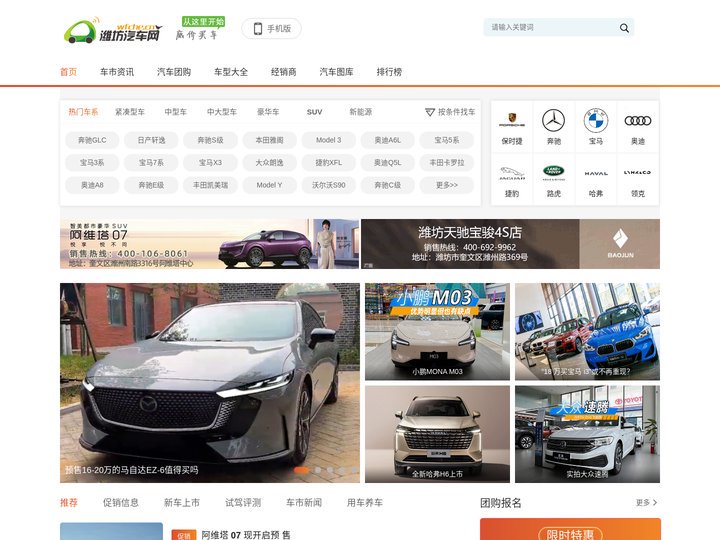Select the BMW 宝马 brand logo

(x=596, y=120)
